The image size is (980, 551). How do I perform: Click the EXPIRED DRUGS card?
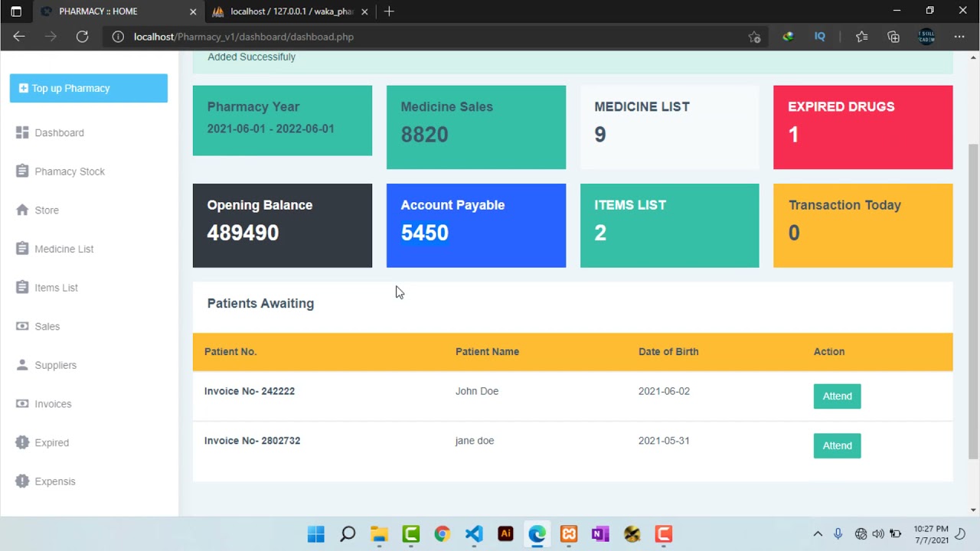point(863,127)
